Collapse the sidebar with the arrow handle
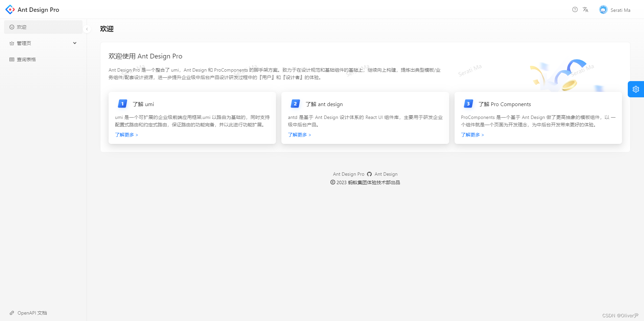 (x=87, y=29)
